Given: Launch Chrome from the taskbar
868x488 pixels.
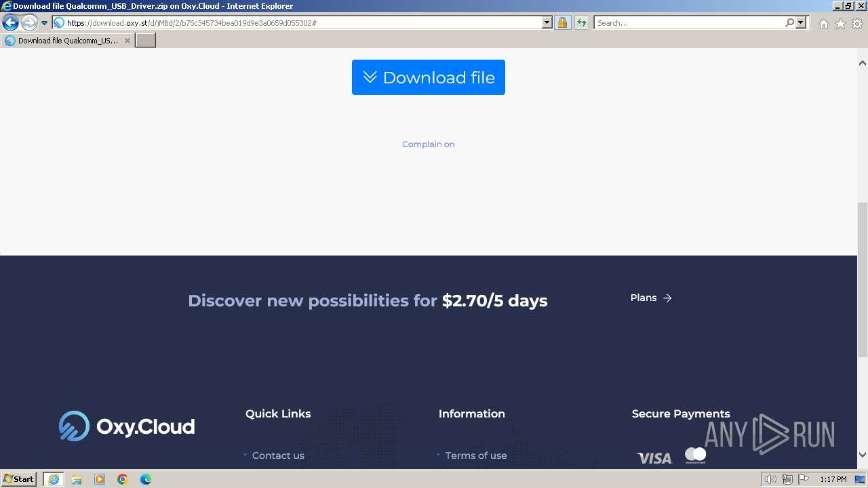Looking at the screenshot, I should coord(123,479).
